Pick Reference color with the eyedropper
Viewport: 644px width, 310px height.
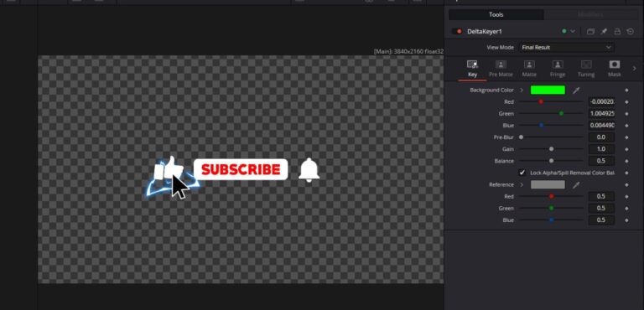pos(576,185)
